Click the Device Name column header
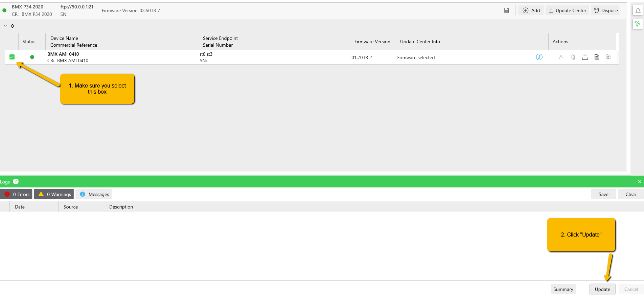644x296 pixels. click(x=64, y=38)
